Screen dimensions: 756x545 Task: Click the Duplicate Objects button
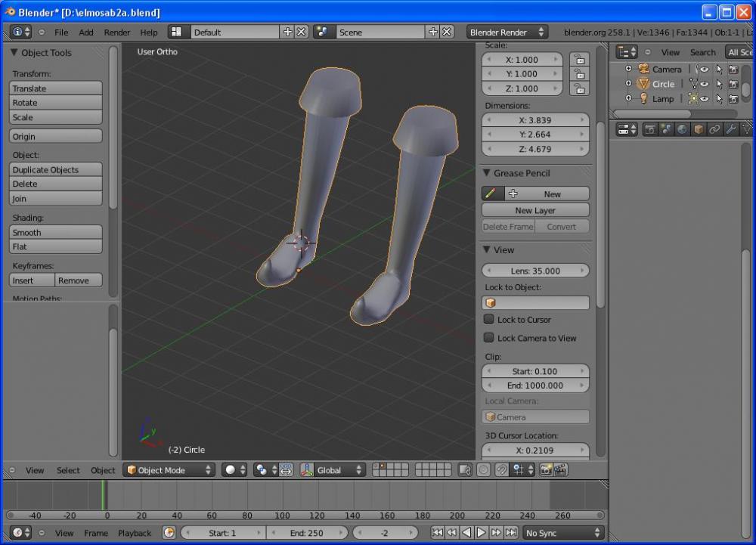tap(56, 170)
